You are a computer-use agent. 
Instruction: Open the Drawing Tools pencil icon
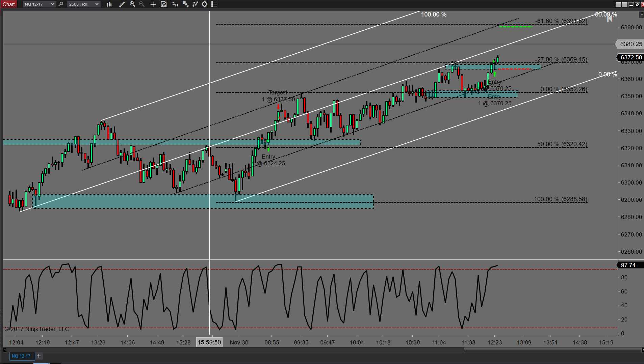(122, 4)
